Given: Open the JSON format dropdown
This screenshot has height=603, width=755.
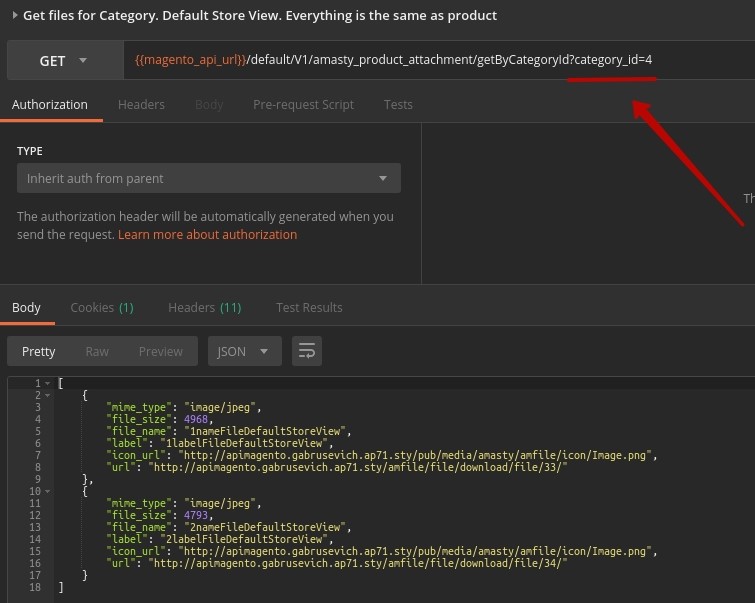Looking at the screenshot, I should [x=243, y=352].
